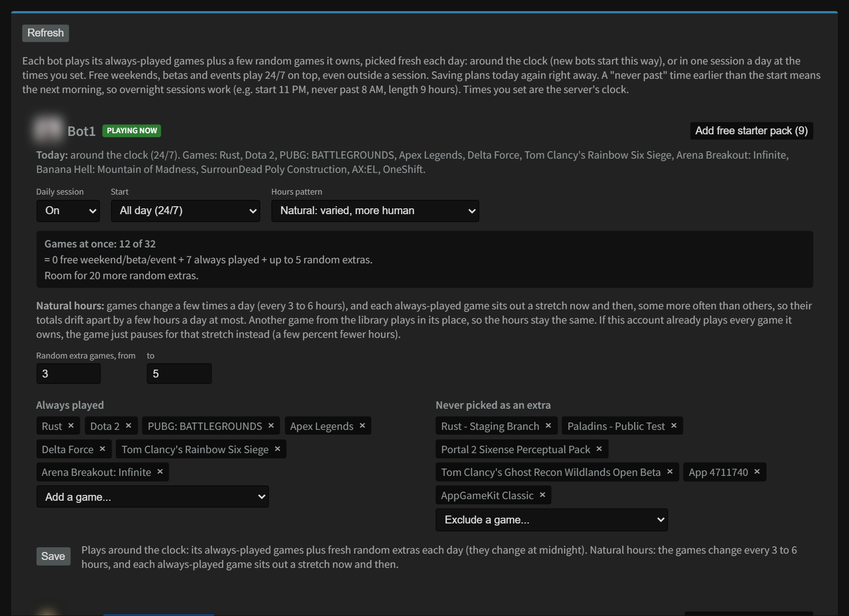This screenshot has width=849, height=616.
Task: Remove Tom Clancy's Rainbow Six Siege tag
Action: tap(277, 449)
